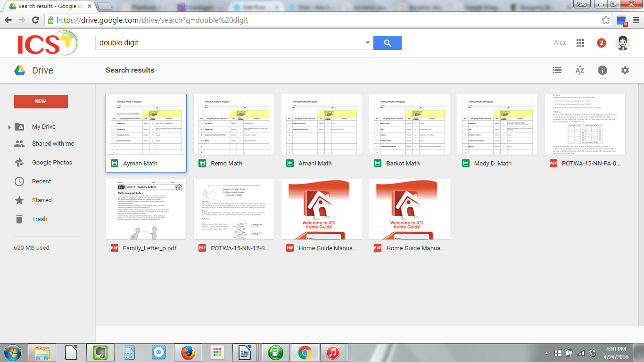
Task: Open the AZ sort options
Action: click(580, 70)
